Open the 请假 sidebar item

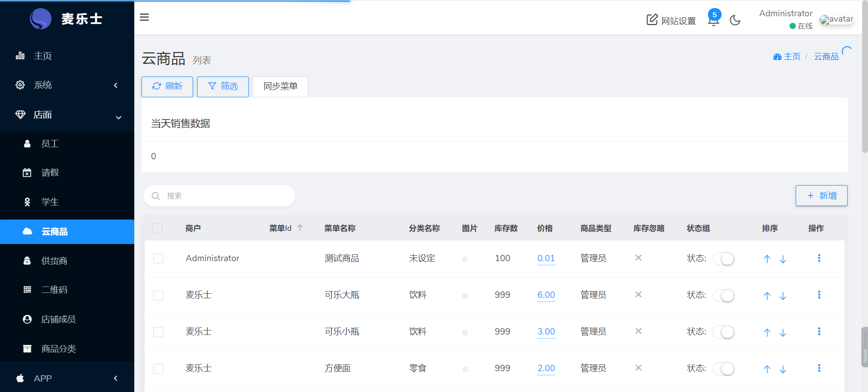coord(67,172)
